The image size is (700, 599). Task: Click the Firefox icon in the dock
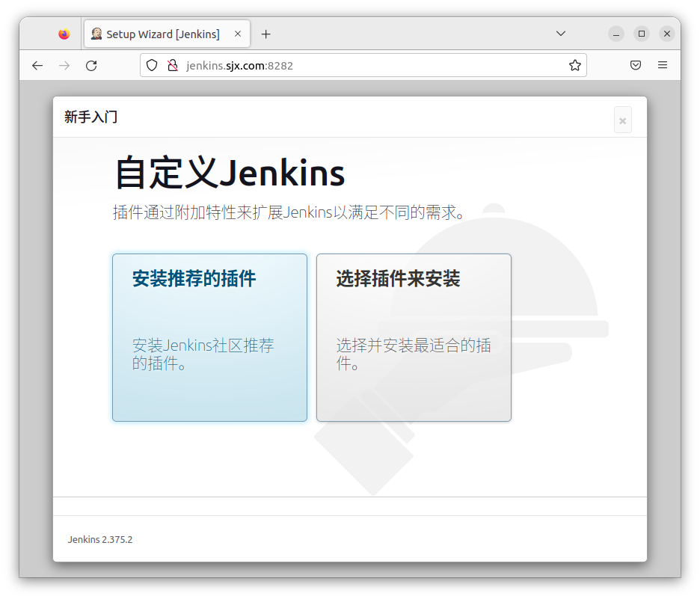click(x=63, y=33)
